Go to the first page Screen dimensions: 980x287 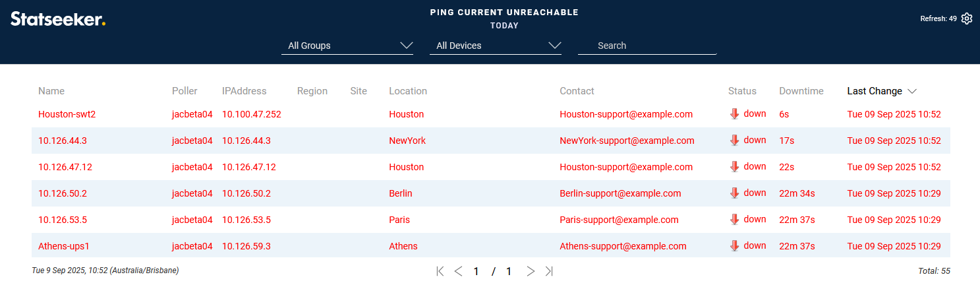(440, 271)
